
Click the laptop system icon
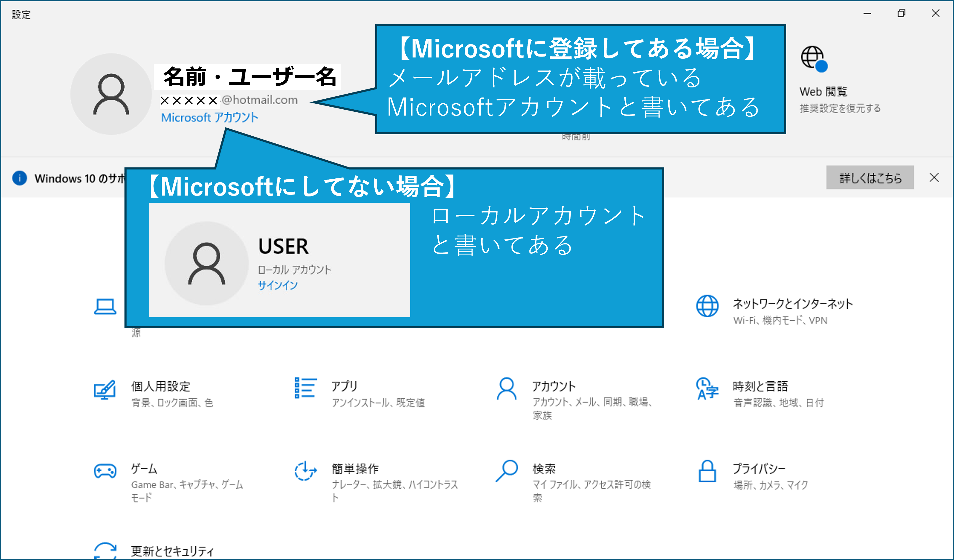click(x=105, y=306)
